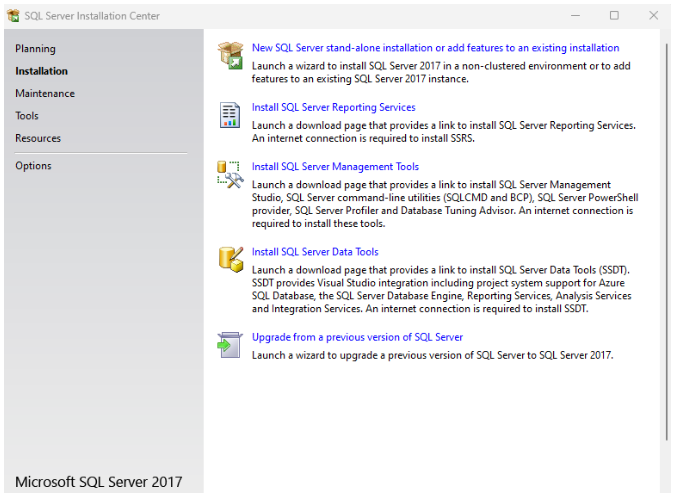Click the 'Launch a wizard to upgrade a previous version' description

pyautogui.click(x=432, y=355)
